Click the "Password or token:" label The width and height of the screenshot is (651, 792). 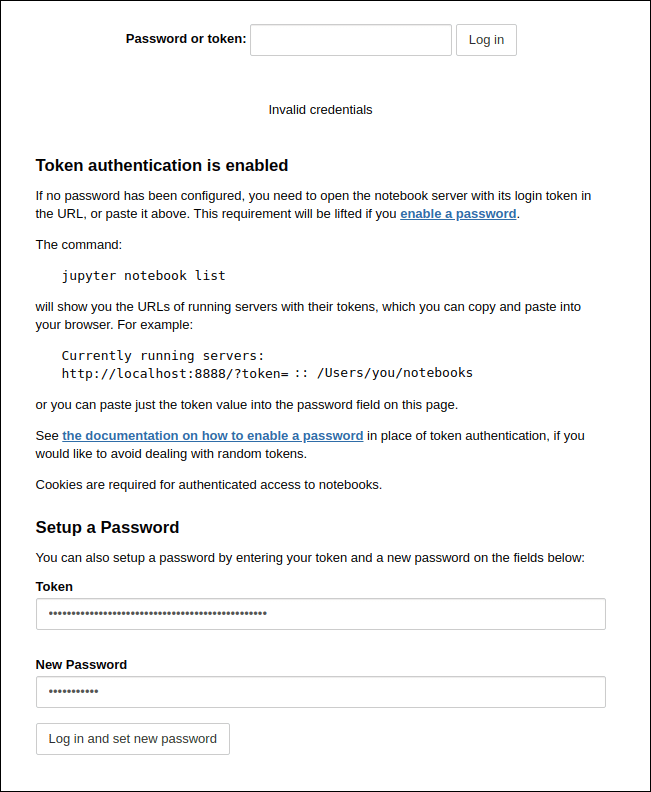(x=186, y=39)
